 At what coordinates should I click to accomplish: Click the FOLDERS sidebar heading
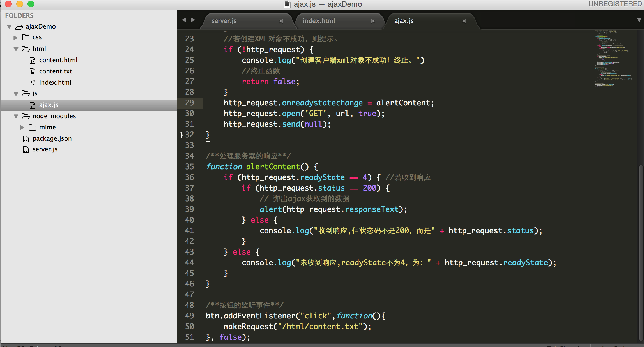tap(19, 16)
